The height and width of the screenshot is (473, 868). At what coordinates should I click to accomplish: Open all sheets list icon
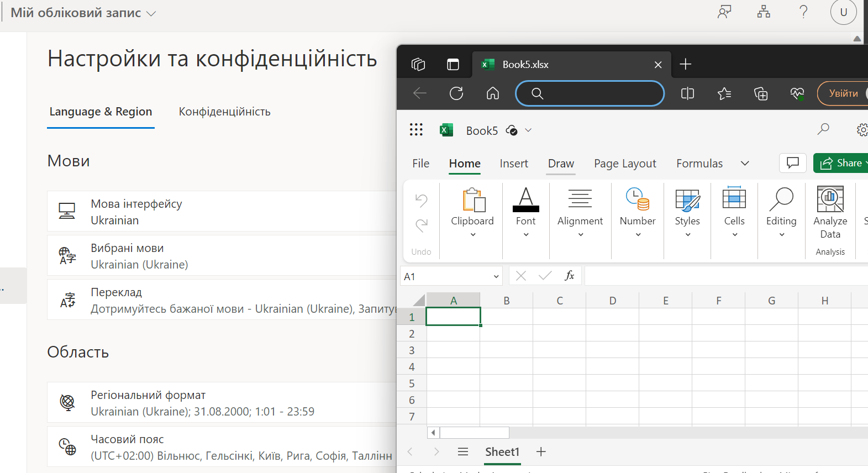coord(463,452)
